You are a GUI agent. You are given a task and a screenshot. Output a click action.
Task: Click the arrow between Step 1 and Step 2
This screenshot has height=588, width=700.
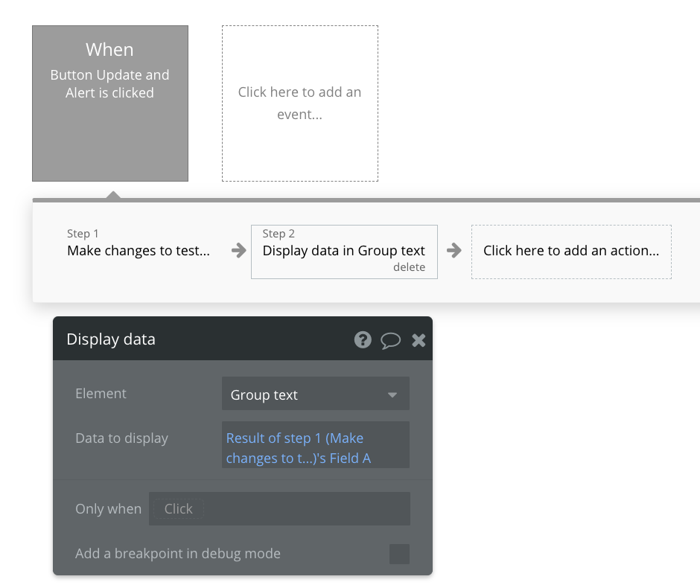click(x=238, y=251)
